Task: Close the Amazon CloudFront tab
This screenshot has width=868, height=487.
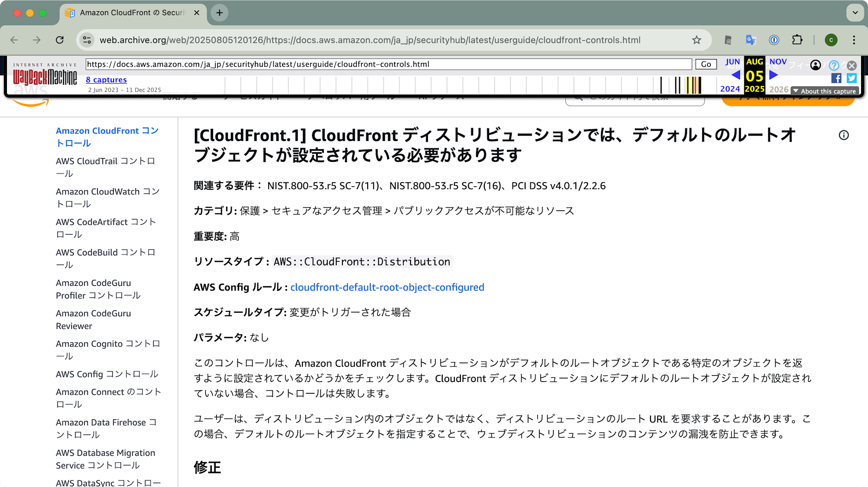Action: [197, 13]
